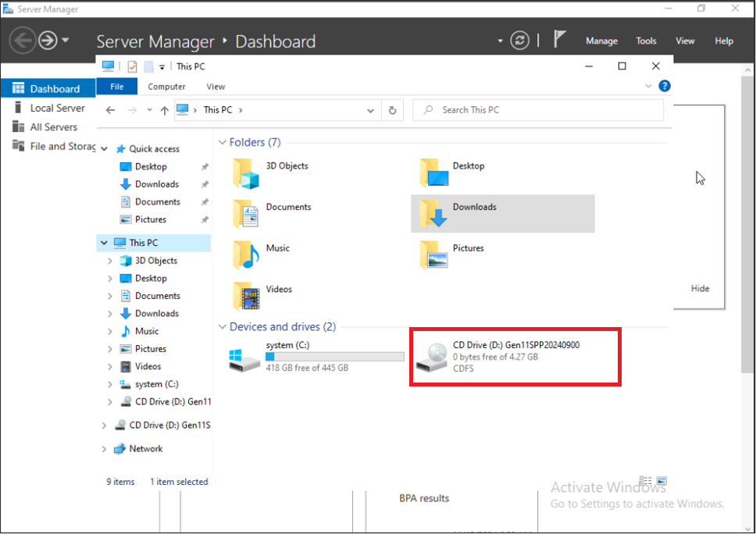Select Local Server in the sidebar
756x534 pixels.
coord(57,108)
